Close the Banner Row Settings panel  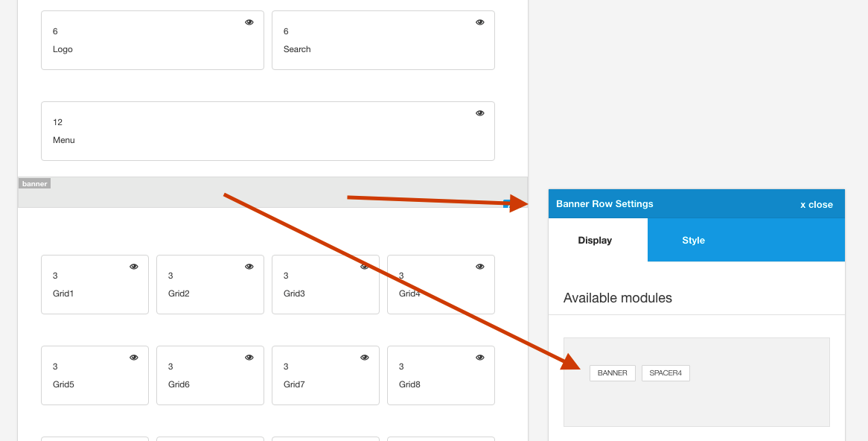coord(817,204)
